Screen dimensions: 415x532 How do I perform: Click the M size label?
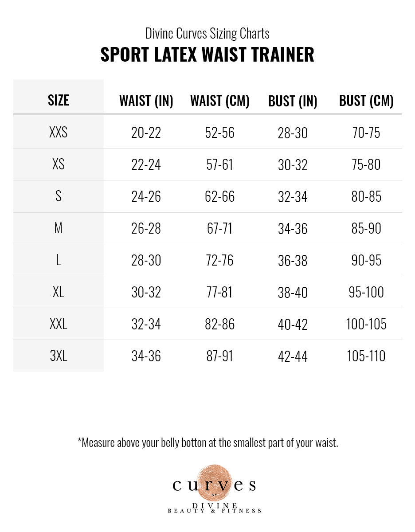coord(59,228)
